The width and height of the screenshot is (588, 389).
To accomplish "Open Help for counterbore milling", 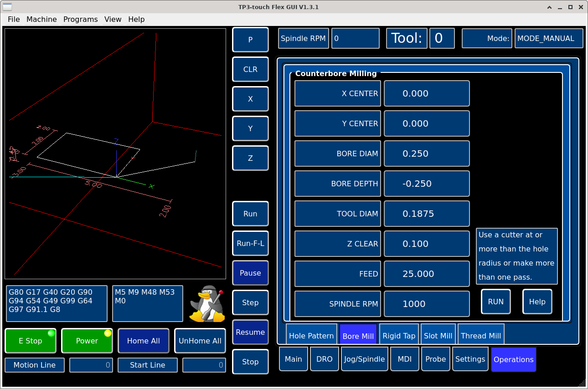I will (537, 302).
